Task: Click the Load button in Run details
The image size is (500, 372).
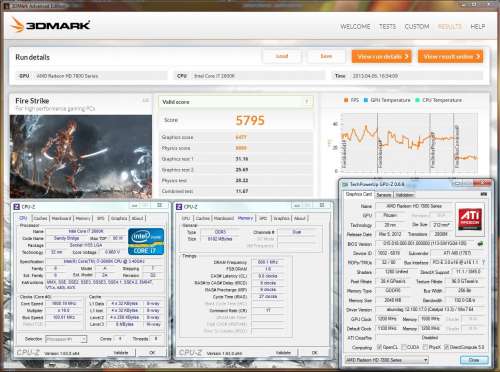Action: [x=282, y=56]
